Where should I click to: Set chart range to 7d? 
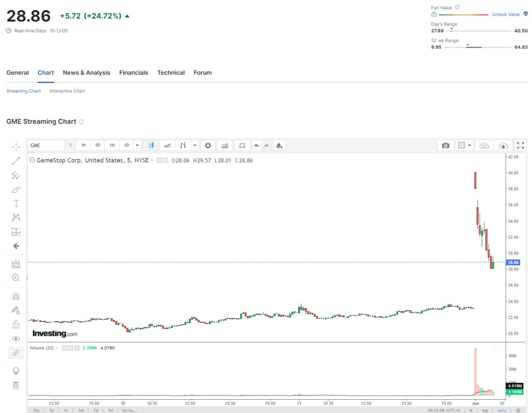pos(96,411)
